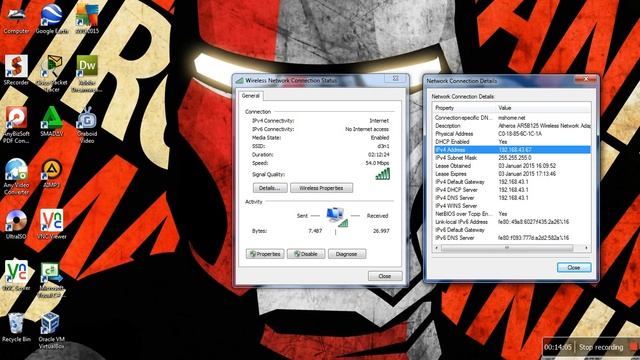Image resolution: width=640 pixels, height=360 pixels.
Task: Click the Property column header
Action: coord(464,108)
